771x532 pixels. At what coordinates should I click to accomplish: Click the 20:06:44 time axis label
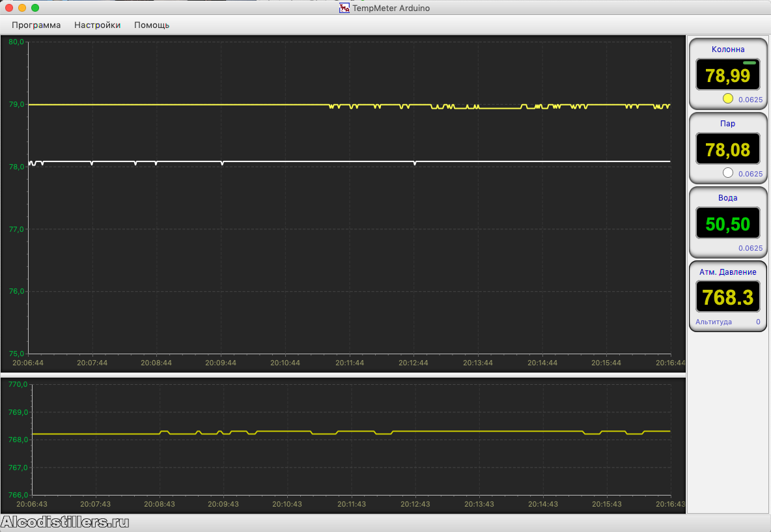(28, 363)
